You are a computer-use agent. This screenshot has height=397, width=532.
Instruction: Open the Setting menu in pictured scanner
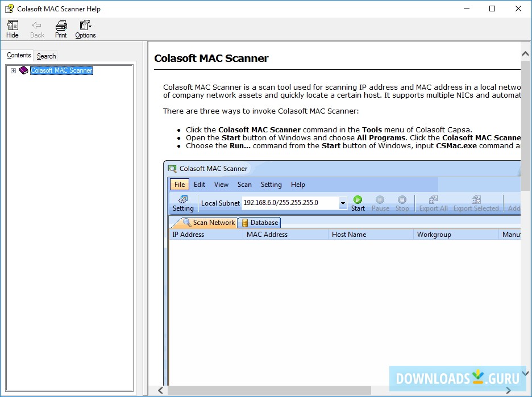click(271, 185)
